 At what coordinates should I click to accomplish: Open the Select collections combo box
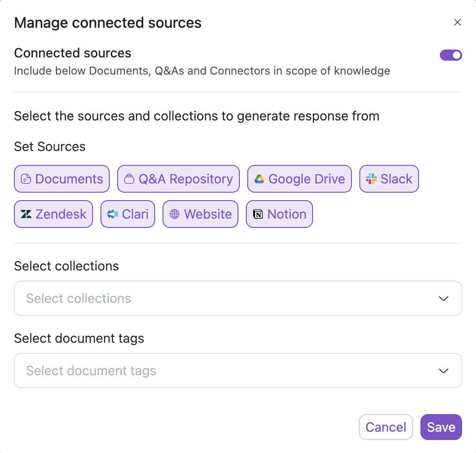[x=222, y=299]
